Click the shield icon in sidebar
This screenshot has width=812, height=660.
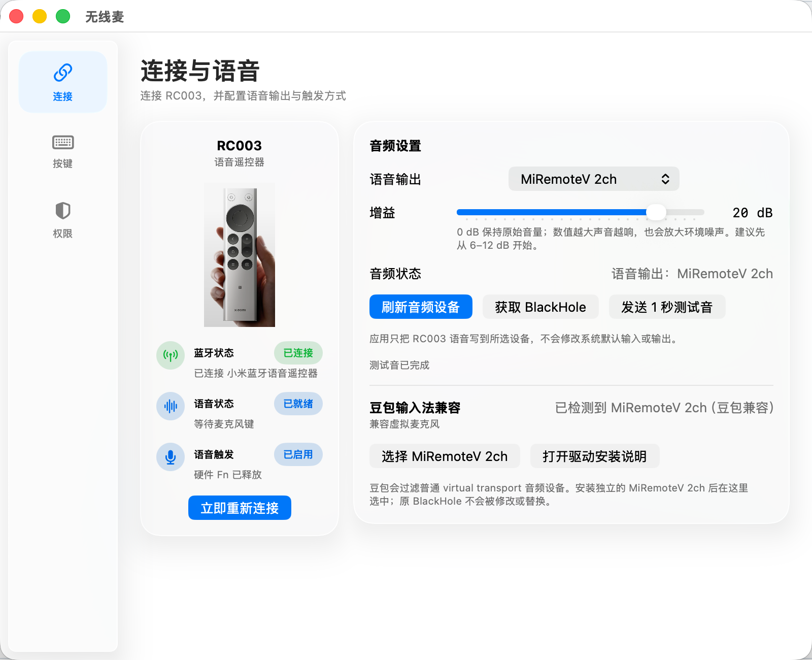tap(63, 210)
